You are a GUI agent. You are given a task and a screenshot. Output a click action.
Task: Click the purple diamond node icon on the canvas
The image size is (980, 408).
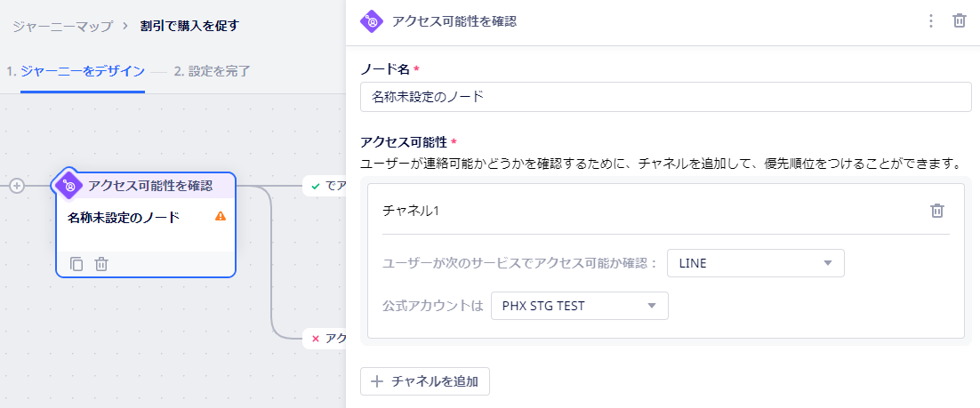(x=69, y=186)
